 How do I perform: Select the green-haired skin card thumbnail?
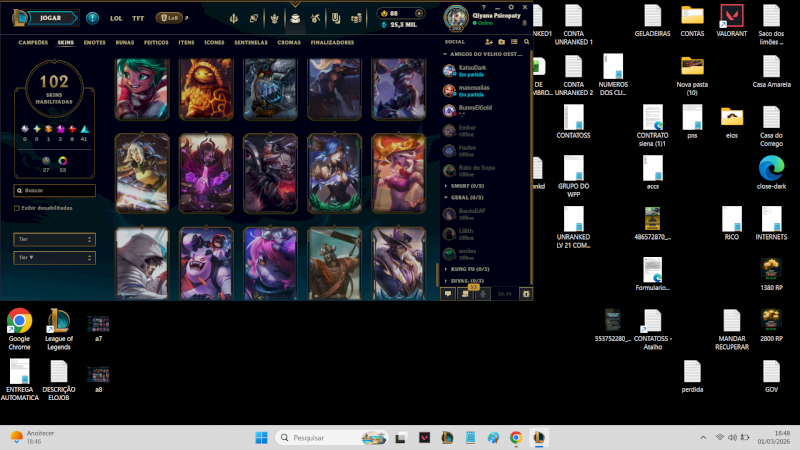point(142,89)
